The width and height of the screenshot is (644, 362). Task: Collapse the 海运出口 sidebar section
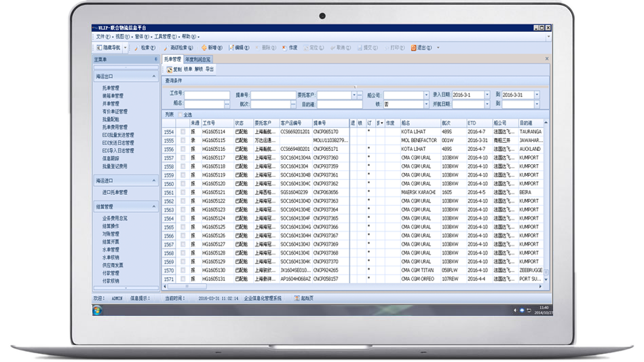click(154, 77)
